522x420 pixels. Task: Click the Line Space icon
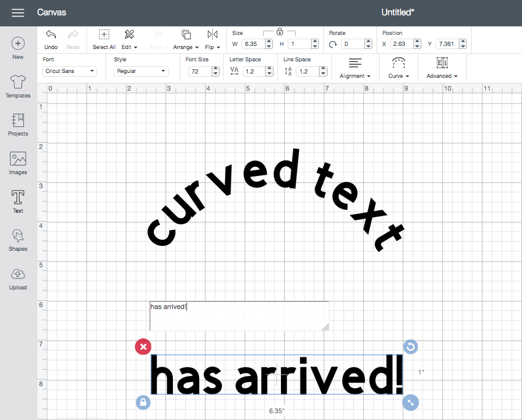(288, 71)
